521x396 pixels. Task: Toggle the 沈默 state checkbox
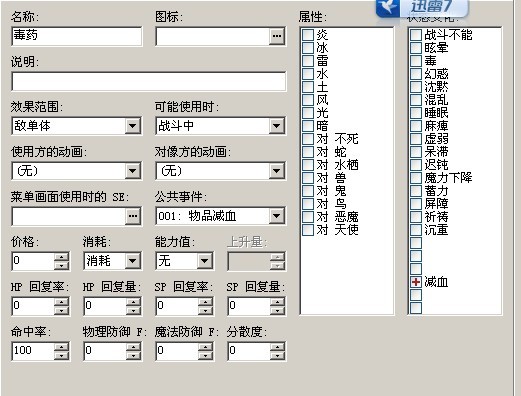416,87
